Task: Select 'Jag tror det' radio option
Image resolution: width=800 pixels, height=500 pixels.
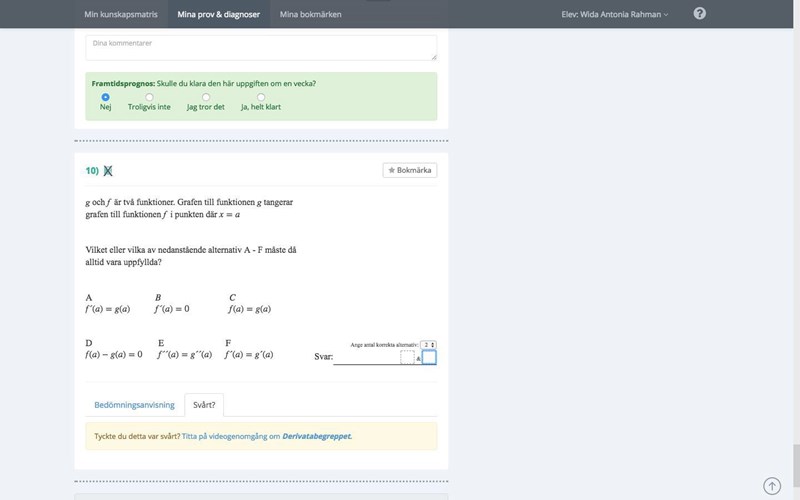Action: [x=206, y=97]
